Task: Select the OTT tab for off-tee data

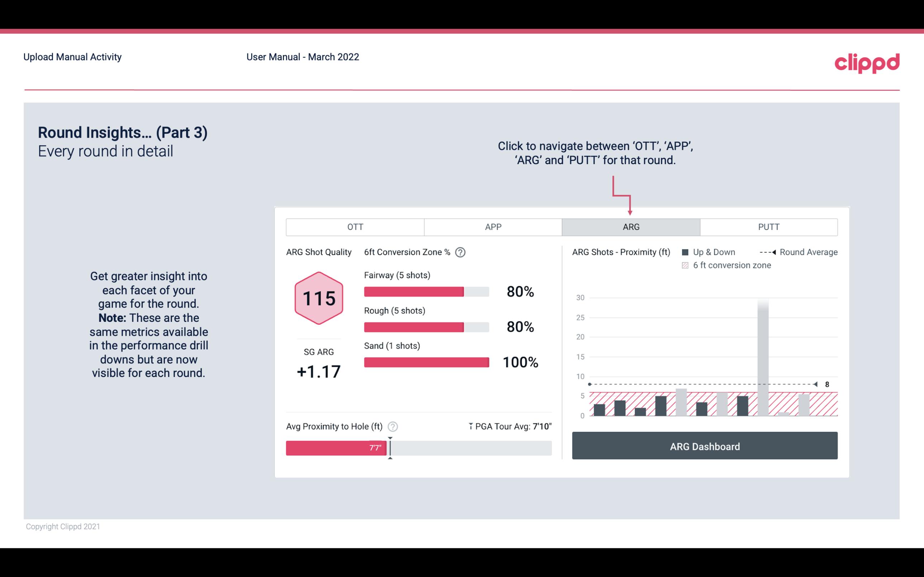Action: click(x=354, y=226)
